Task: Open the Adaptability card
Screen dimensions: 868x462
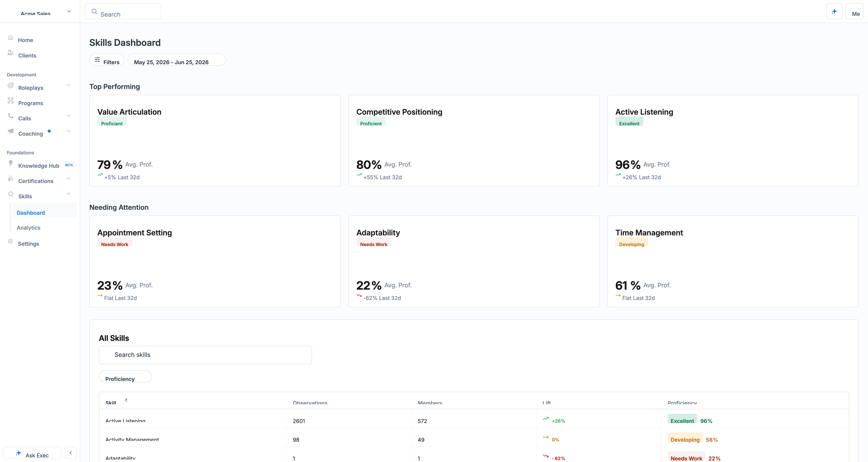Action: tap(474, 261)
